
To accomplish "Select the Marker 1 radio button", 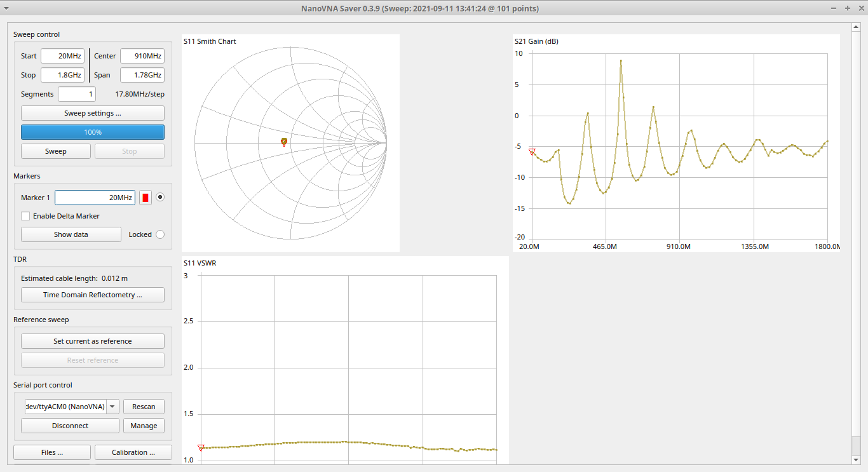I will click(160, 198).
